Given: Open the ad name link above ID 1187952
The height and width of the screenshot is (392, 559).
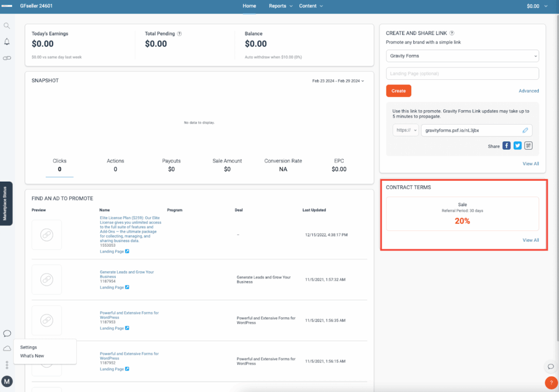Looking at the screenshot, I should (x=129, y=356).
